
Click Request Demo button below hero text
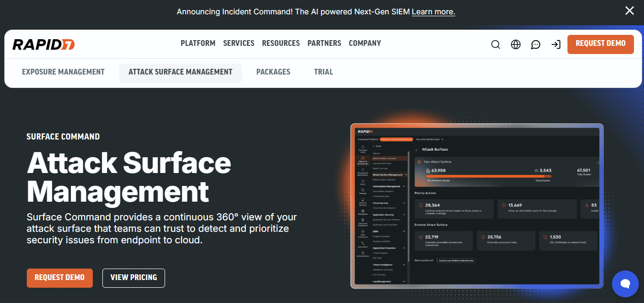60,278
